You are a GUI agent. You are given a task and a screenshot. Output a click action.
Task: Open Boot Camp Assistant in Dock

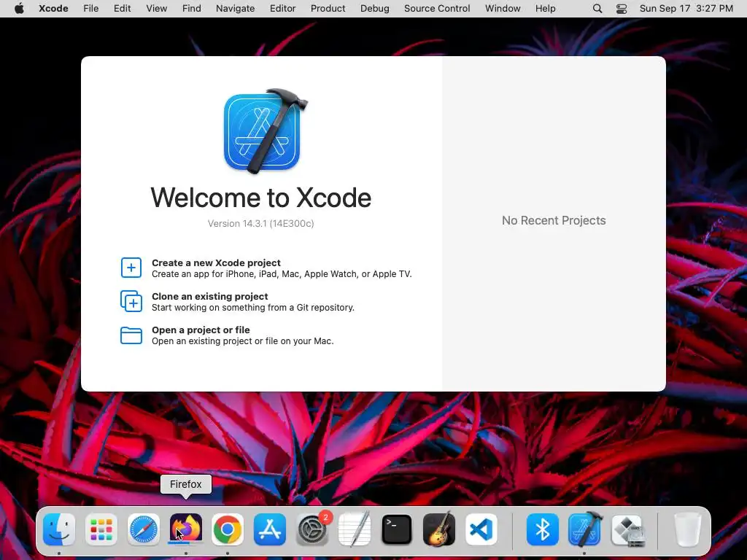point(627,529)
